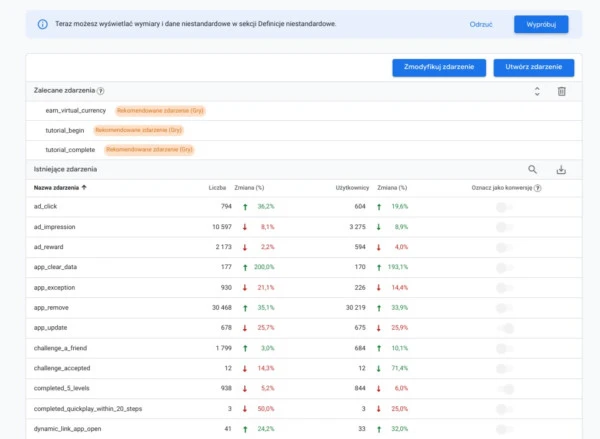Screen dimensions: 600x439
Task: Disable conversion switch for app_update
Action: click(x=505, y=328)
